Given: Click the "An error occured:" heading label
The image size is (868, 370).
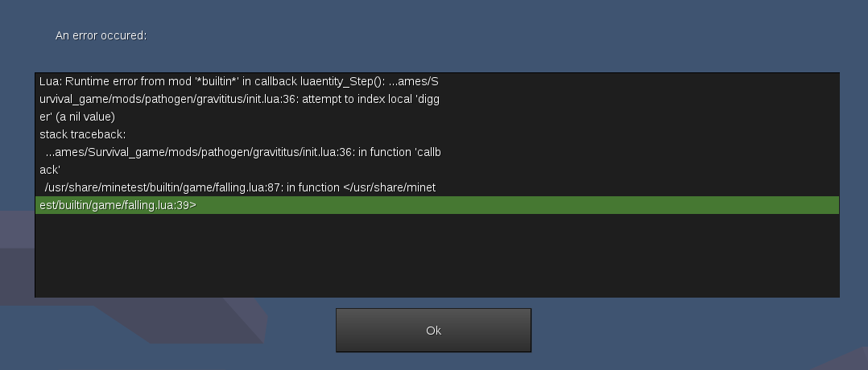Looking at the screenshot, I should click(101, 35).
